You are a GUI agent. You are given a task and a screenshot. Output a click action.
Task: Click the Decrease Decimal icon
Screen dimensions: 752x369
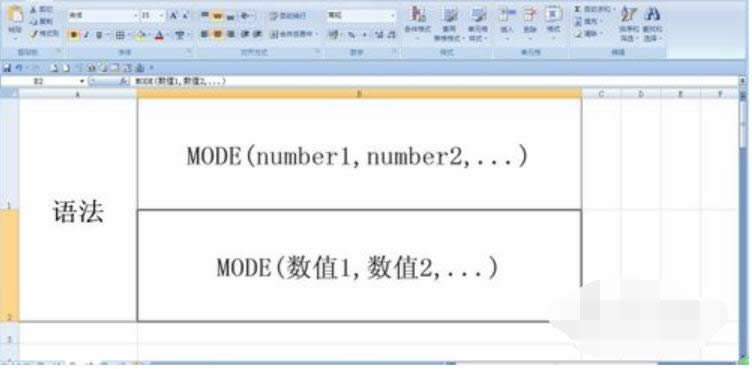(x=392, y=35)
